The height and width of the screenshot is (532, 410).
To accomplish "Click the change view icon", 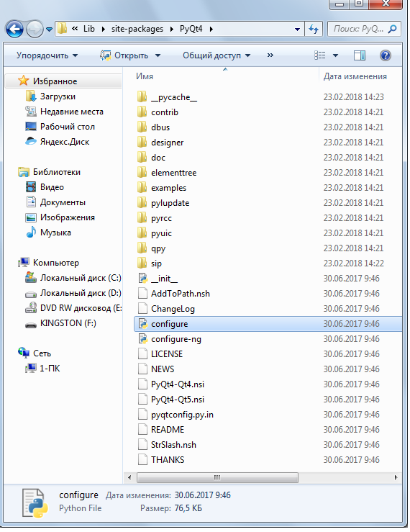I will (x=320, y=55).
